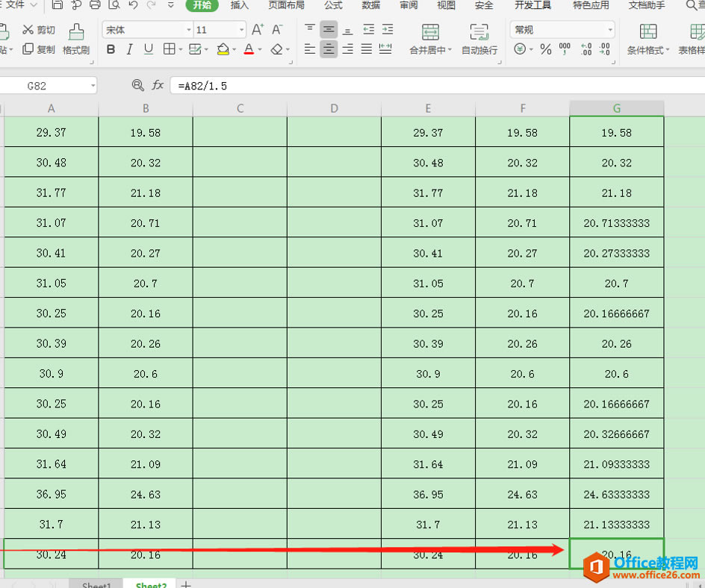
Task: Increase decimal places
Action: tap(586, 49)
